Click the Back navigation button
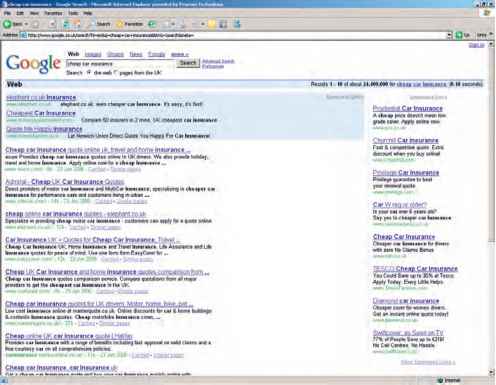This screenshot has height=385, width=496. click(13, 24)
